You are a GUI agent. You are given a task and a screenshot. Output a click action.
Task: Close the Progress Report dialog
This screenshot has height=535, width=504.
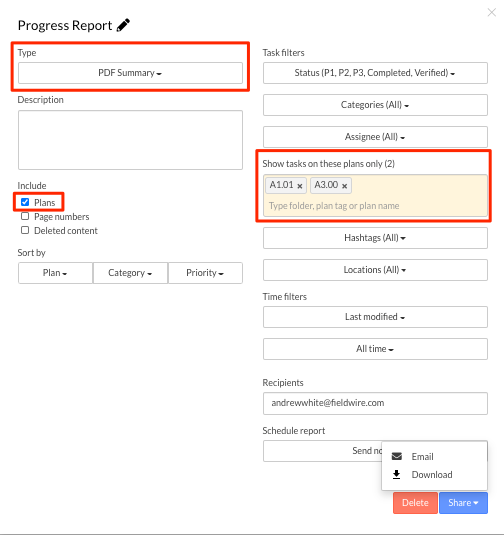491,13
